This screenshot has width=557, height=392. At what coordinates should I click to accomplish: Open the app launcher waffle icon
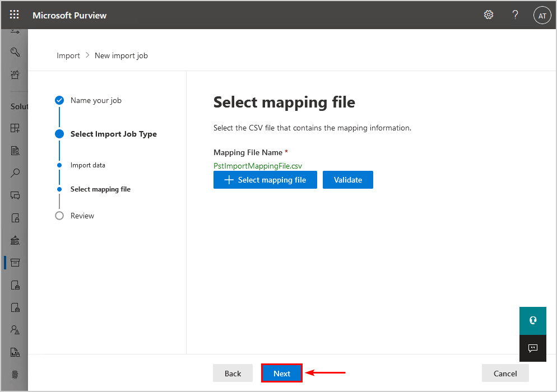click(14, 15)
